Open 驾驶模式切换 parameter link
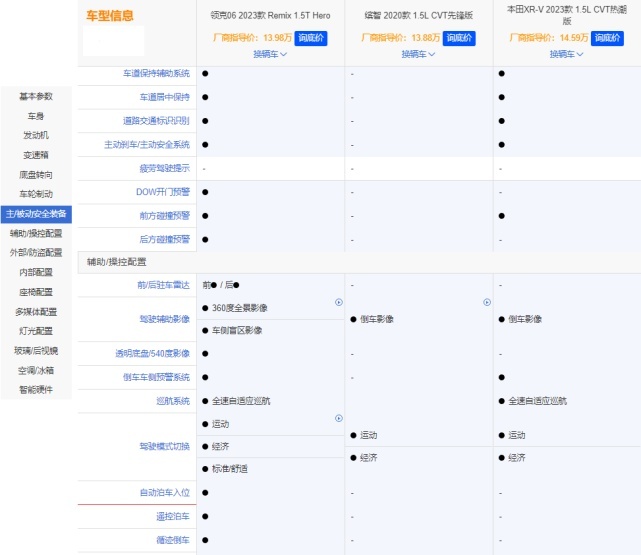The height and width of the screenshot is (555, 641). pyautogui.click(x=165, y=446)
